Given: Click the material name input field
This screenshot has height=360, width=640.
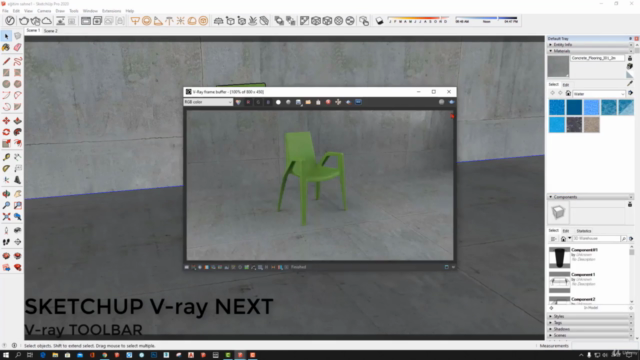Looking at the screenshot, I should pyautogui.click(x=598, y=58).
